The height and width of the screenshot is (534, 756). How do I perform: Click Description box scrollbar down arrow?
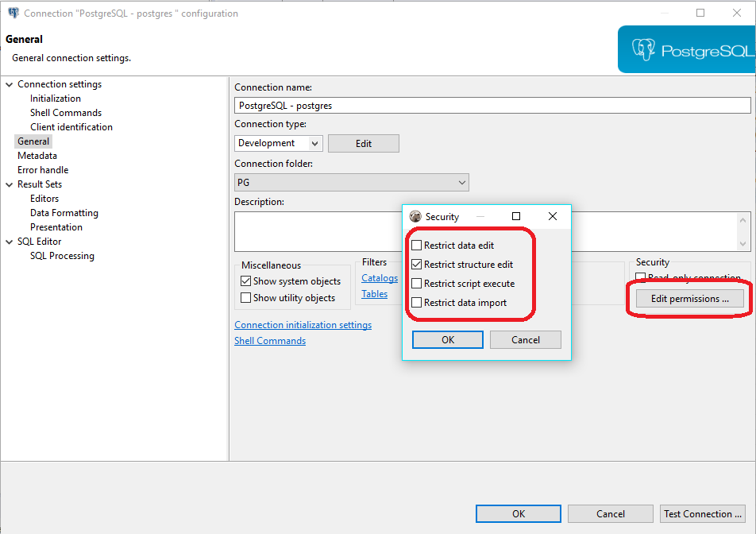pyautogui.click(x=743, y=244)
